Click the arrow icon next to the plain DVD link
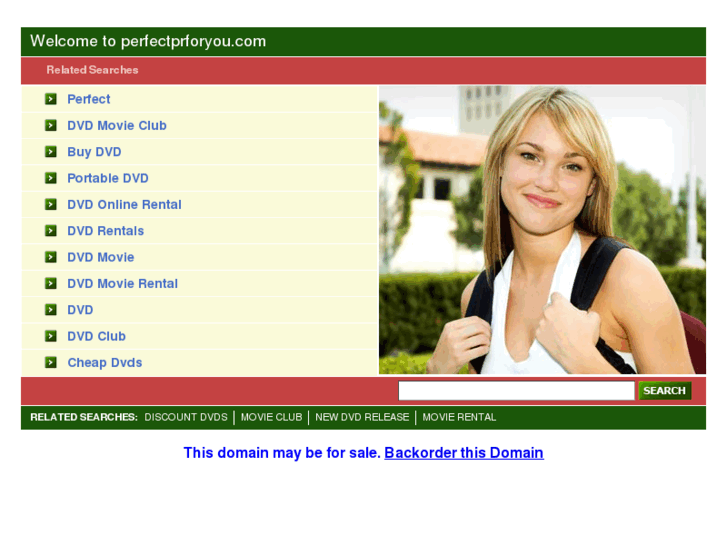Screen dimensions: 727x545 click(51, 309)
